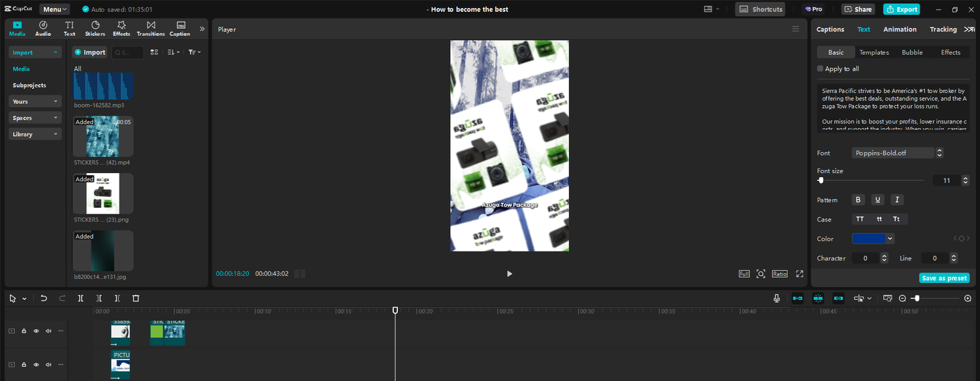
Task: Click the Share button
Action: [858, 9]
